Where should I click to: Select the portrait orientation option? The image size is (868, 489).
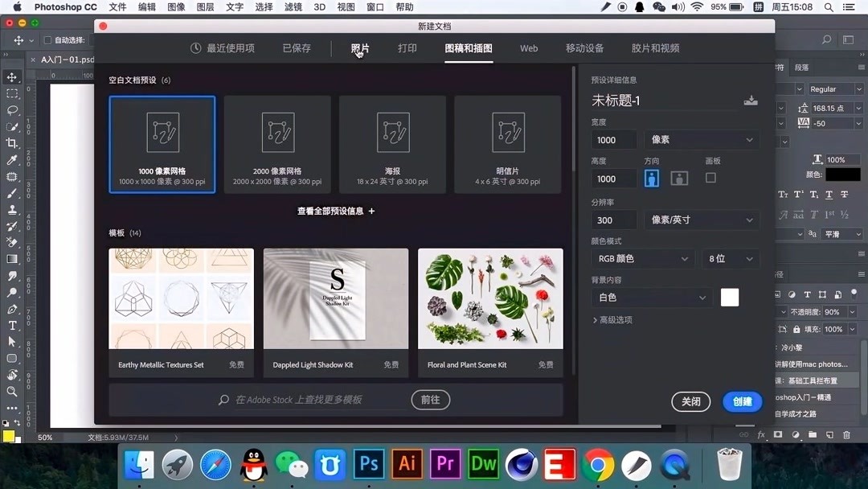pyautogui.click(x=651, y=178)
